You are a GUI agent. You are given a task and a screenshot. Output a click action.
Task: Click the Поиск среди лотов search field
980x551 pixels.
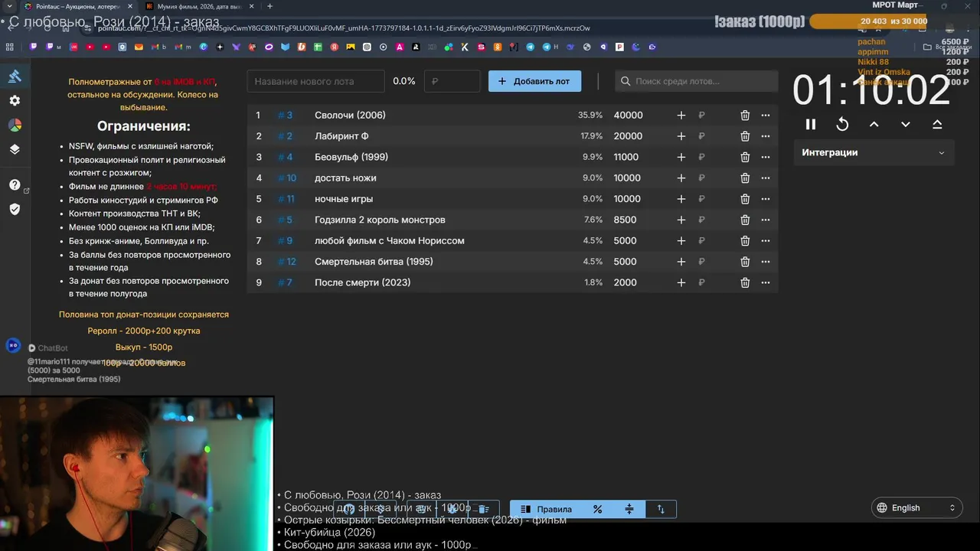coord(696,81)
